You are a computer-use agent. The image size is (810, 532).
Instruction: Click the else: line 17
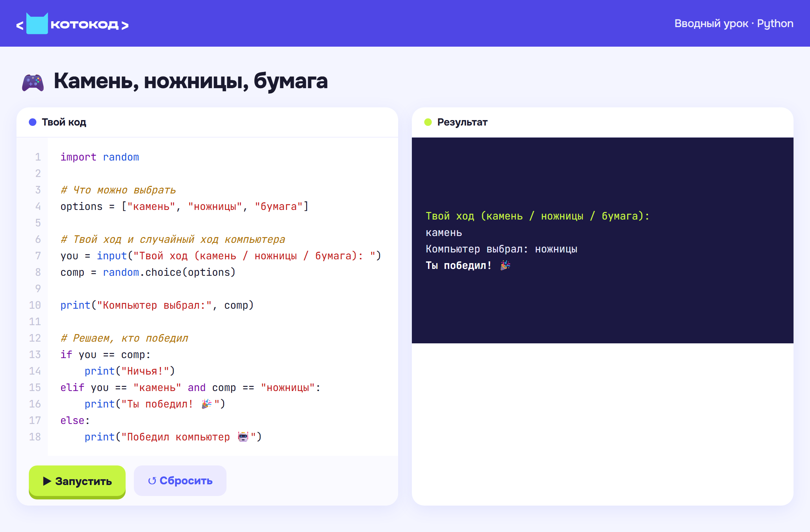(x=75, y=420)
